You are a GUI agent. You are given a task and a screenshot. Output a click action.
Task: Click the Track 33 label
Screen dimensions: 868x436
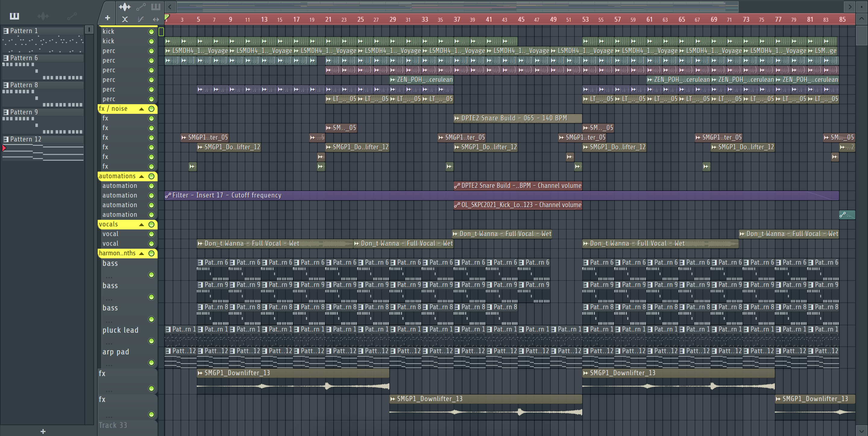tap(113, 425)
